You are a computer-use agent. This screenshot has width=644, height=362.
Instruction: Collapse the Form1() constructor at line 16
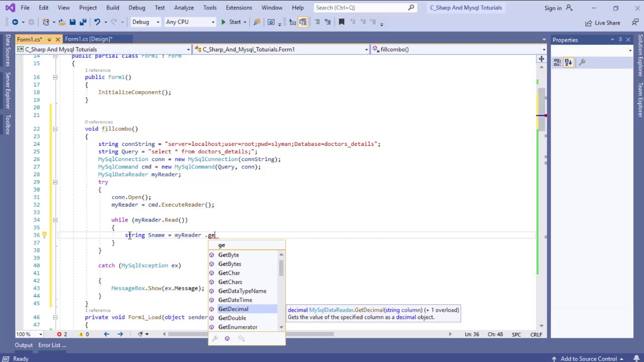coord(55,77)
